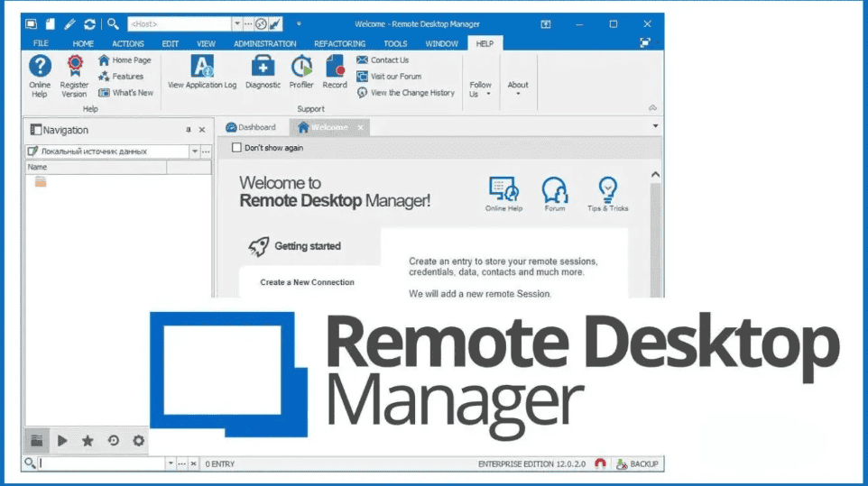Expand the About dropdown
The image size is (868, 486).
518,88
